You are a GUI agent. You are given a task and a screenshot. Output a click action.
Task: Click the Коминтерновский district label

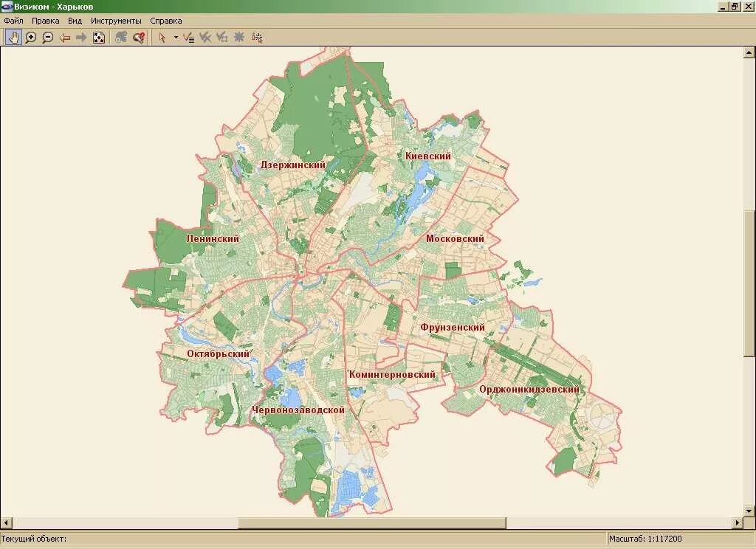392,375
